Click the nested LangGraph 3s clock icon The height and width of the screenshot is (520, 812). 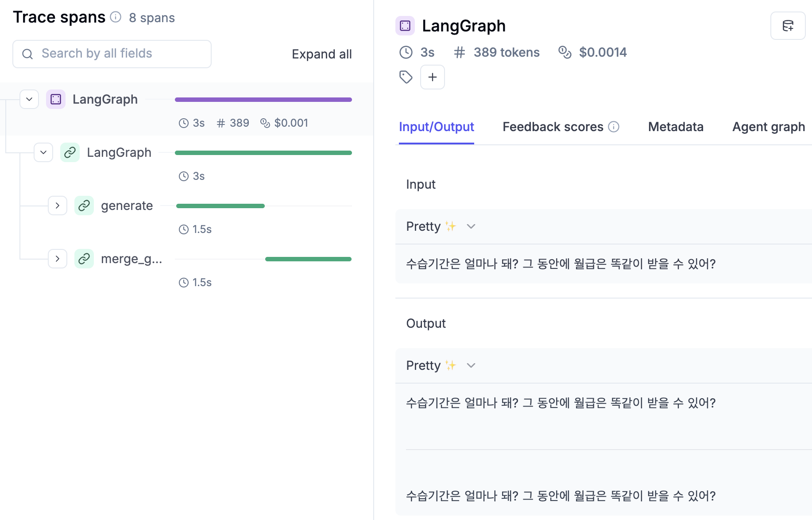pos(184,176)
